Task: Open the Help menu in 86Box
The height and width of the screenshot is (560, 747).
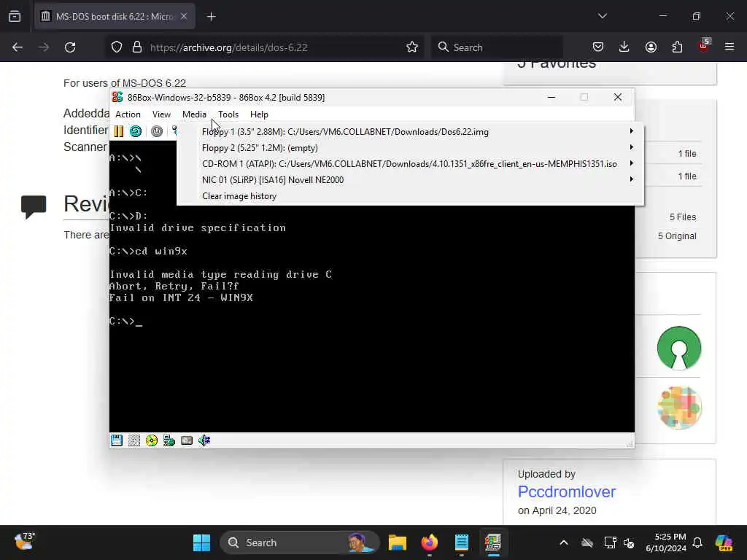Action: tap(259, 114)
